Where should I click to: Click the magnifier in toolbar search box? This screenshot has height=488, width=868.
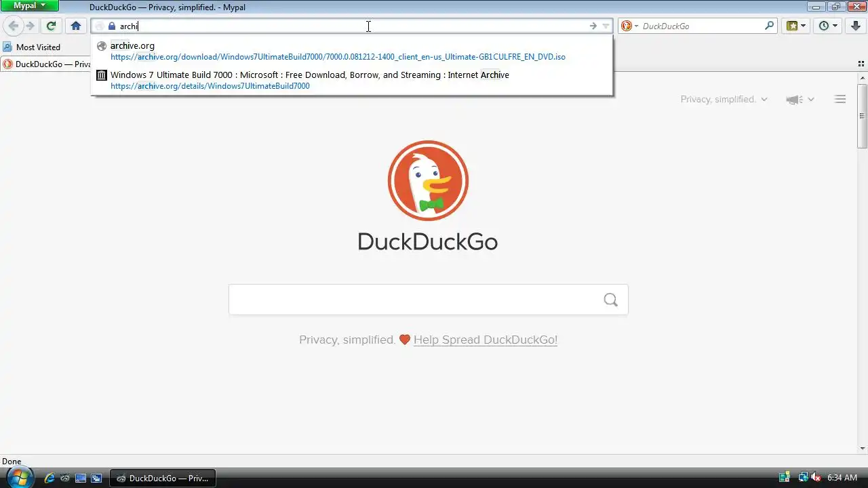point(769,26)
